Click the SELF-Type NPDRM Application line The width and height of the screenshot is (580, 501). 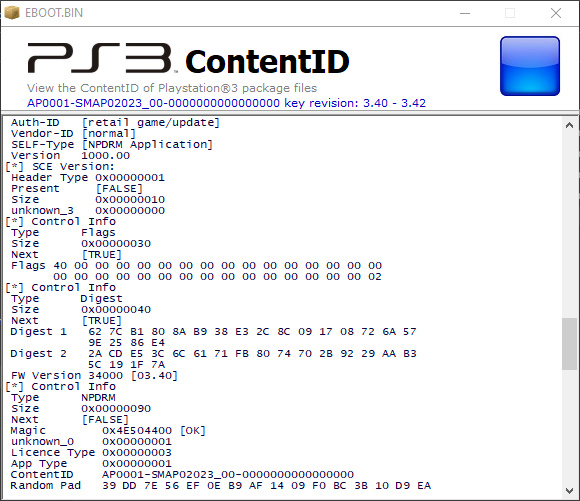(x=112, y=145)
